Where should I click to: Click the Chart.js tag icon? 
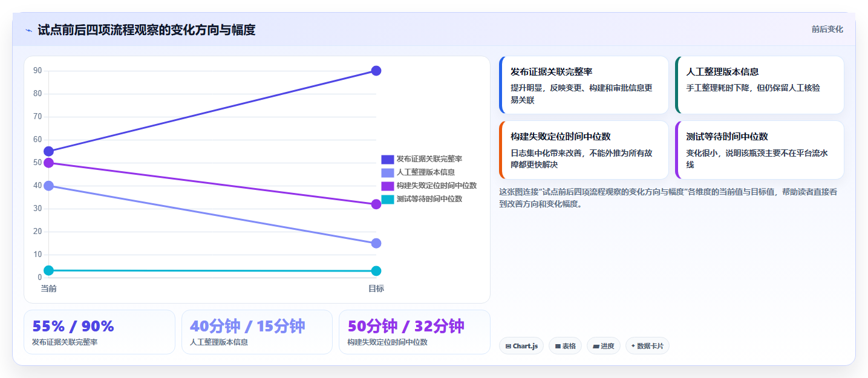pyautogui.click(x=509, y=347)
